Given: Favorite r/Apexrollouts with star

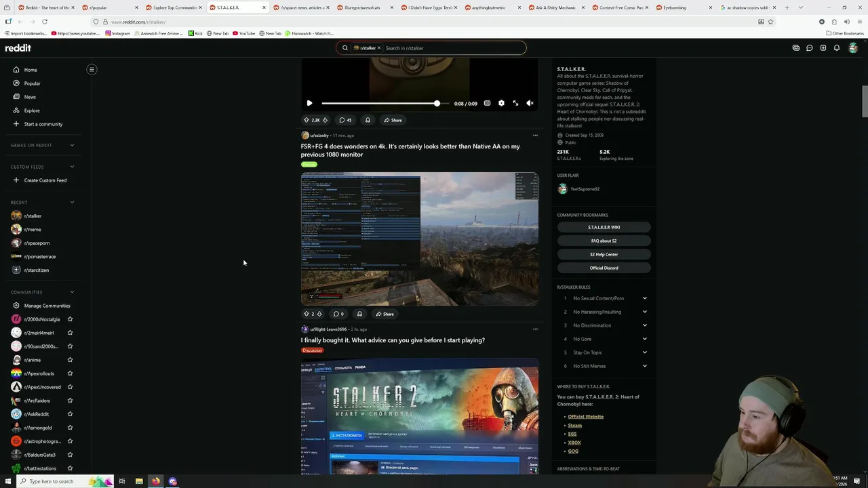Looking at the screenshot, I should 70,373.
